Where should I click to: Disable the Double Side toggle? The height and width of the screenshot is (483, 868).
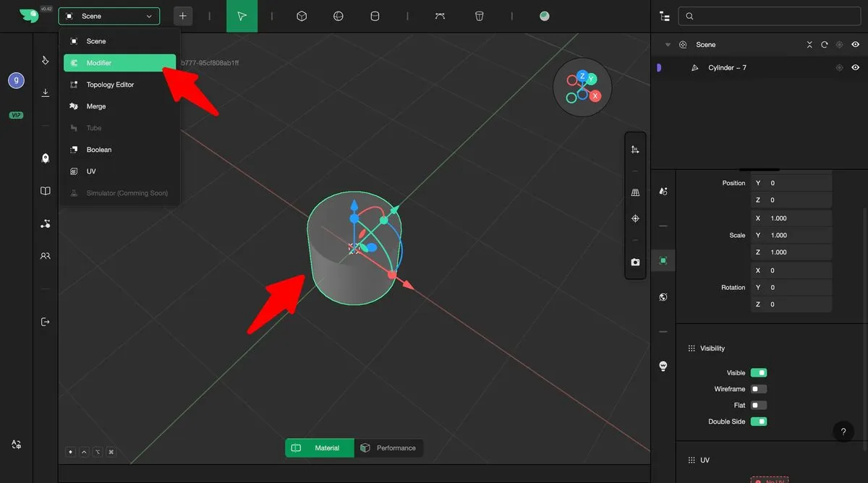758,422
